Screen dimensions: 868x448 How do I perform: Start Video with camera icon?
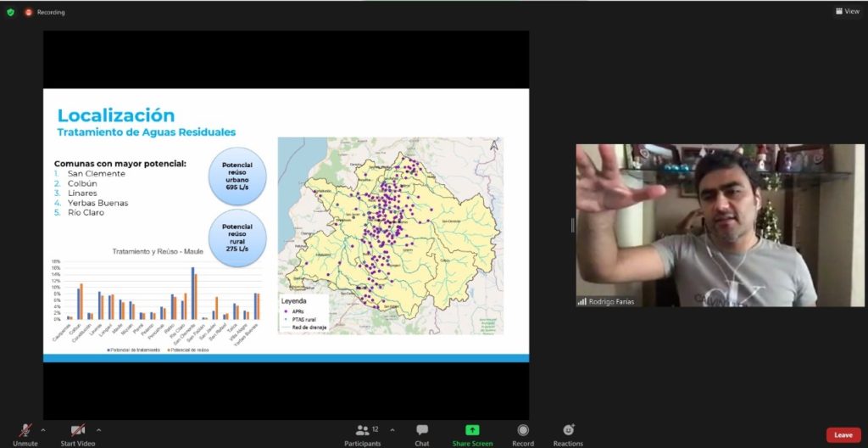(77, 432)
